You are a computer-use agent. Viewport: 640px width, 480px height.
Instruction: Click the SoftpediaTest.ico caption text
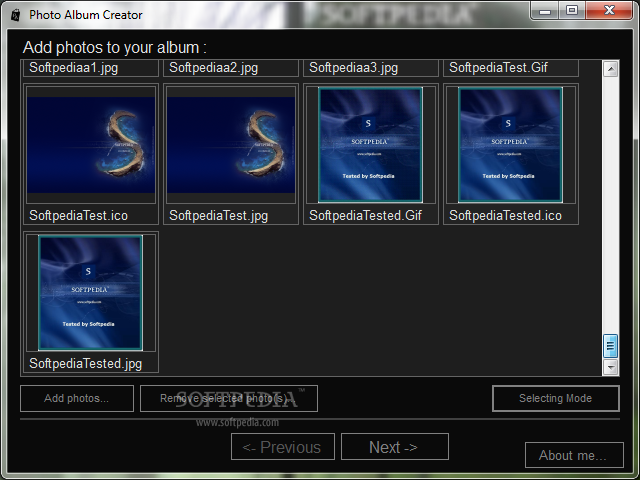coord(78,216)
